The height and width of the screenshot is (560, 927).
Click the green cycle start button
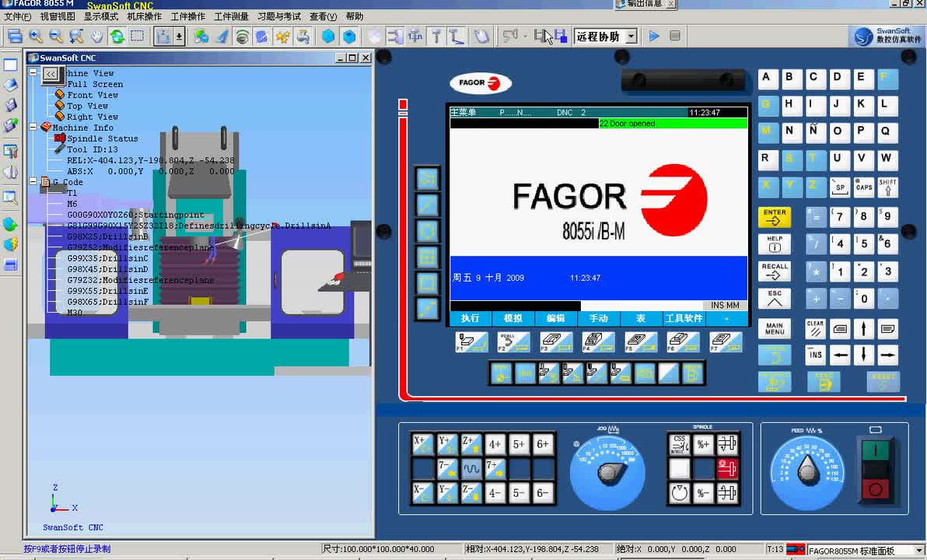tap(875, 451)
